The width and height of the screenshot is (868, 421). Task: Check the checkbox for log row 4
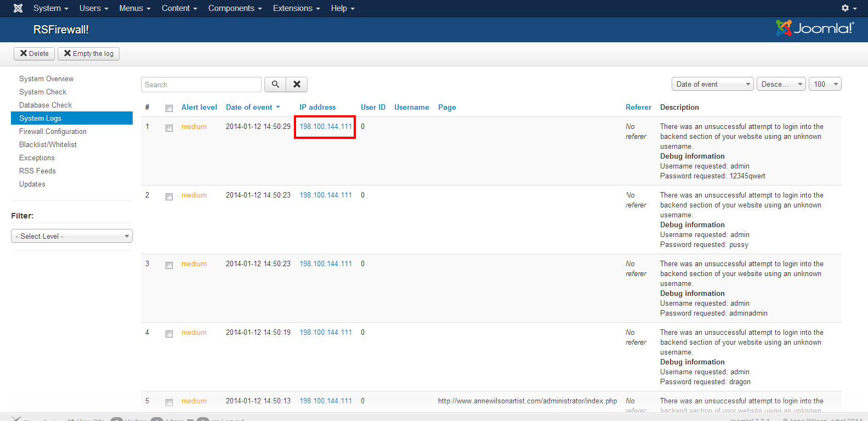tap(169, 334)
